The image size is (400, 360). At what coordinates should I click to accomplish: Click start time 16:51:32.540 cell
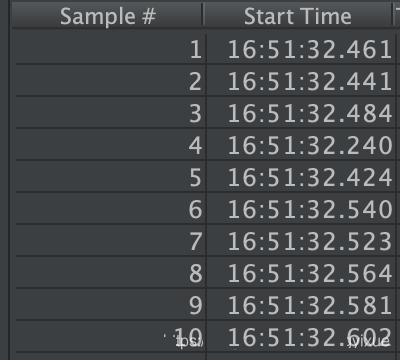301,209
